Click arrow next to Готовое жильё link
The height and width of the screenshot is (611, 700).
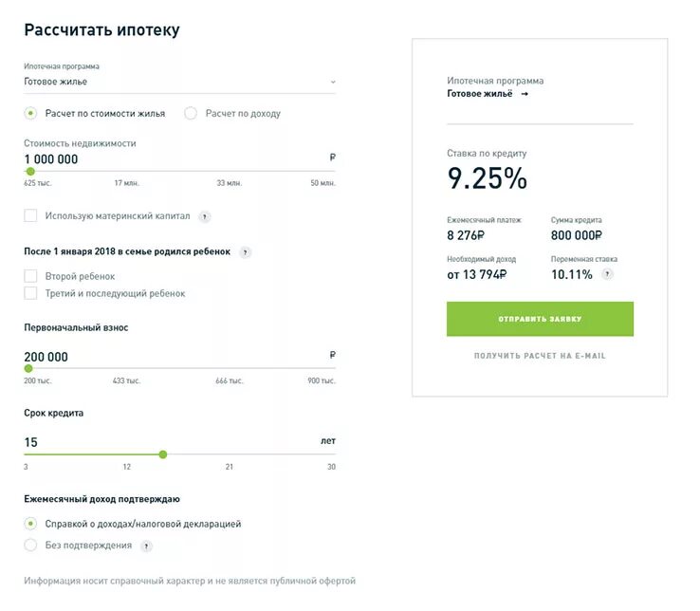(x=525, y=94)
